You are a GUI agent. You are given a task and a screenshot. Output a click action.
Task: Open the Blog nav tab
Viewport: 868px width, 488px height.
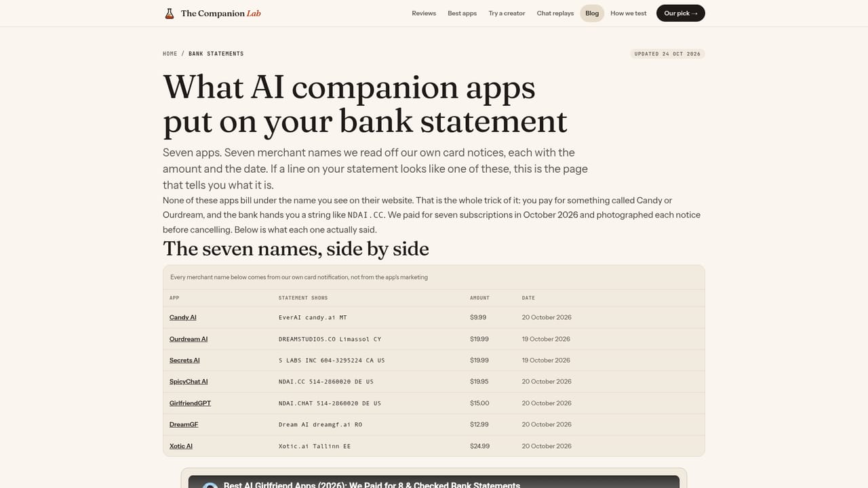coord(592,13)
